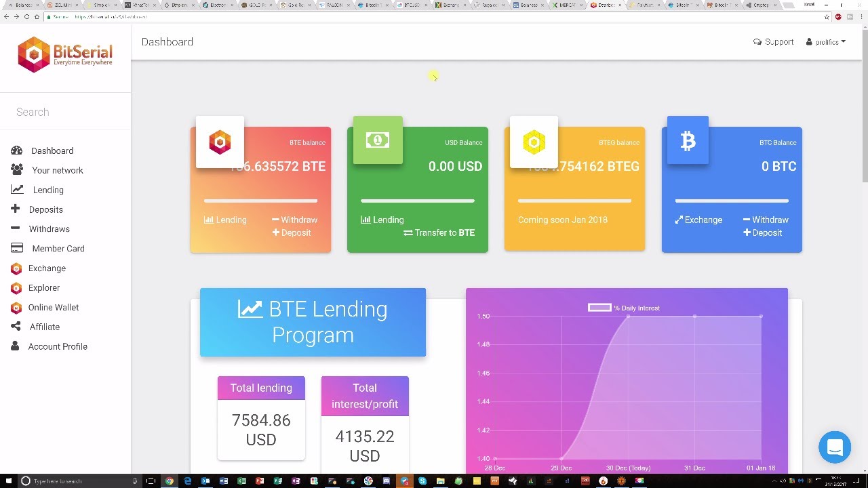Click Lending on the USD balance card
868x488 pixels.
pyautogui.click(x=382, y=220)
